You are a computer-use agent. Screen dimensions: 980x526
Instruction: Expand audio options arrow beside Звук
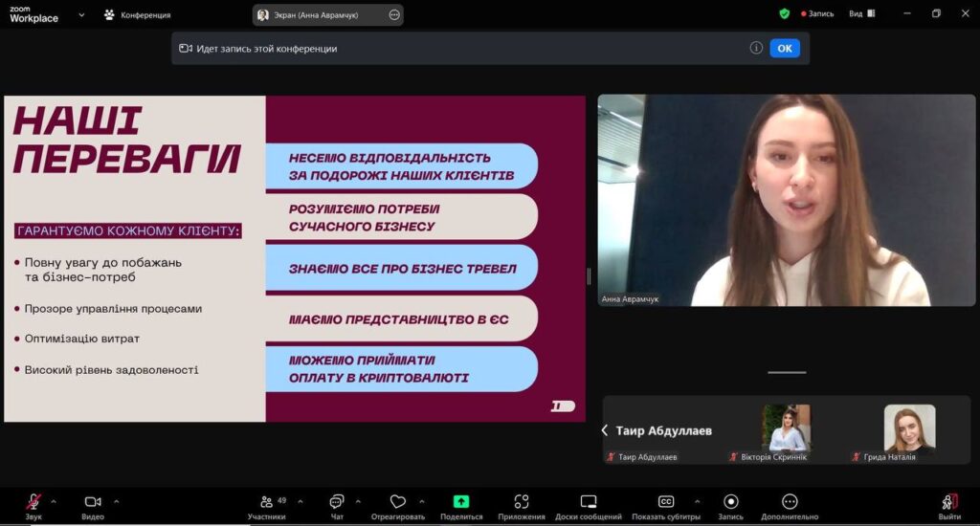(x=54, y=501)
